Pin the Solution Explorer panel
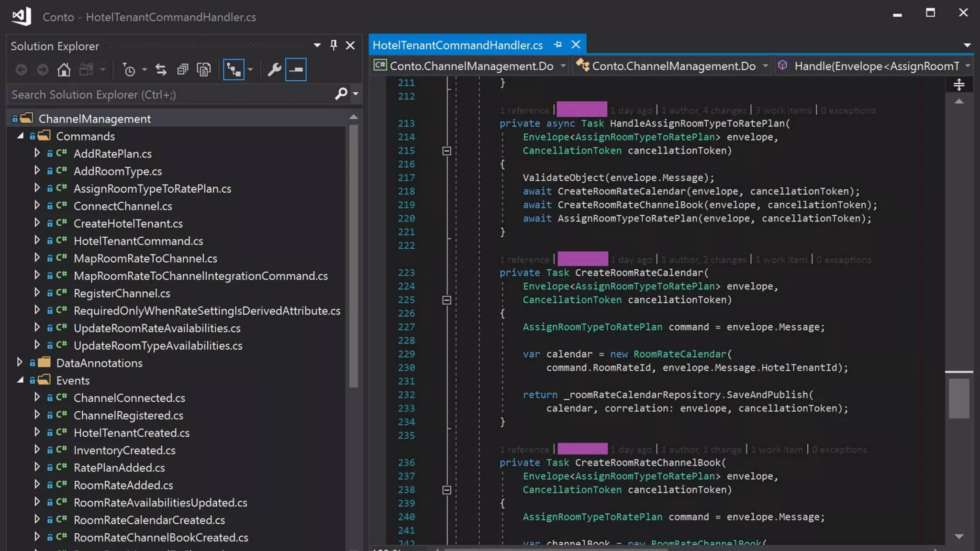This screenshot has width=980, height=551. [x=334, y=45]
